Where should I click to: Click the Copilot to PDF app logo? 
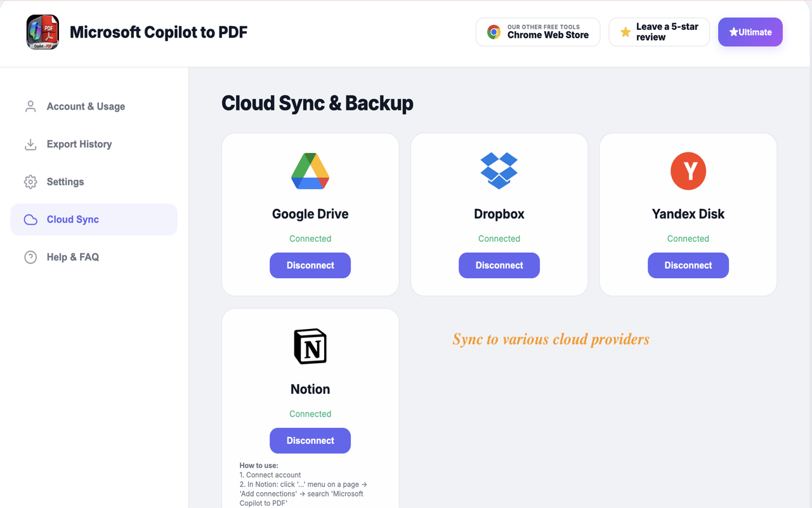(x=43, y=32)
